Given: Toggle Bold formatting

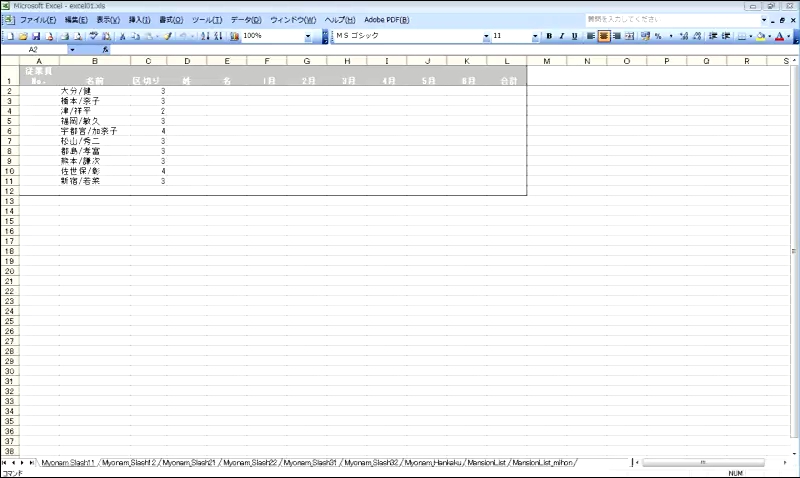Looking at the screenshot, I should click(x=548, y=36).
